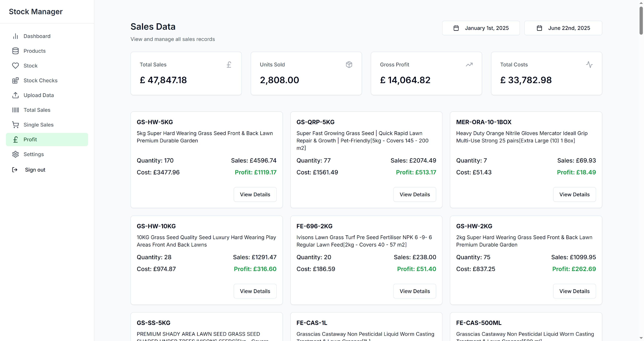
Task: Click Sales: £4596.74 text
Action: [254, 160]
